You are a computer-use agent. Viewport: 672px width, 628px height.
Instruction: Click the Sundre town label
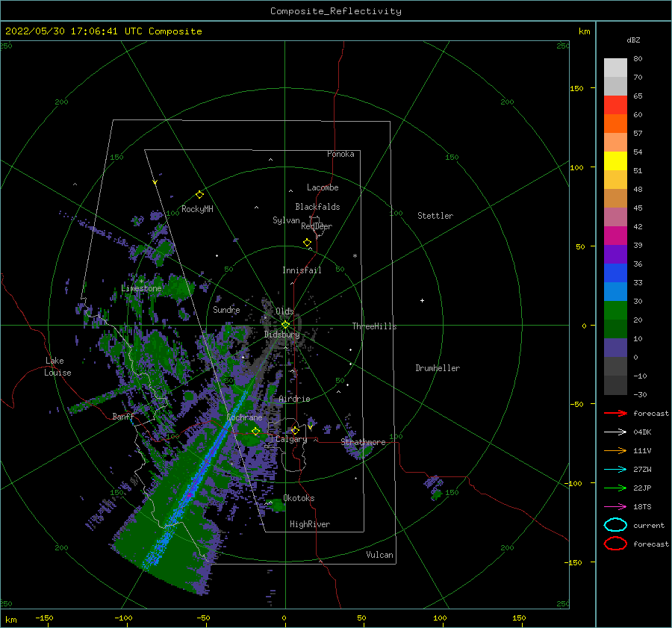pos(226,309)
